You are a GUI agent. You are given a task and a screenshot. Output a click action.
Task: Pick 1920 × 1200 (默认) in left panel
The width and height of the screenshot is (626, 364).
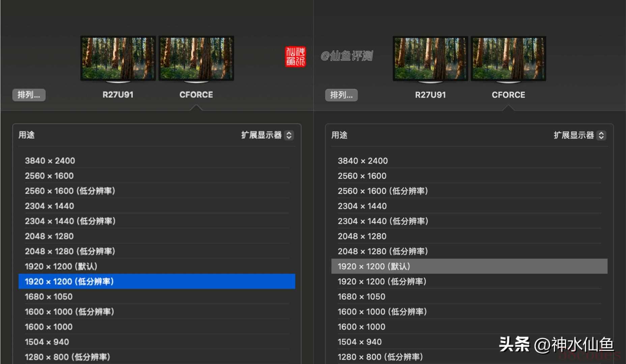pyautogui.click(x=61, y=267)
